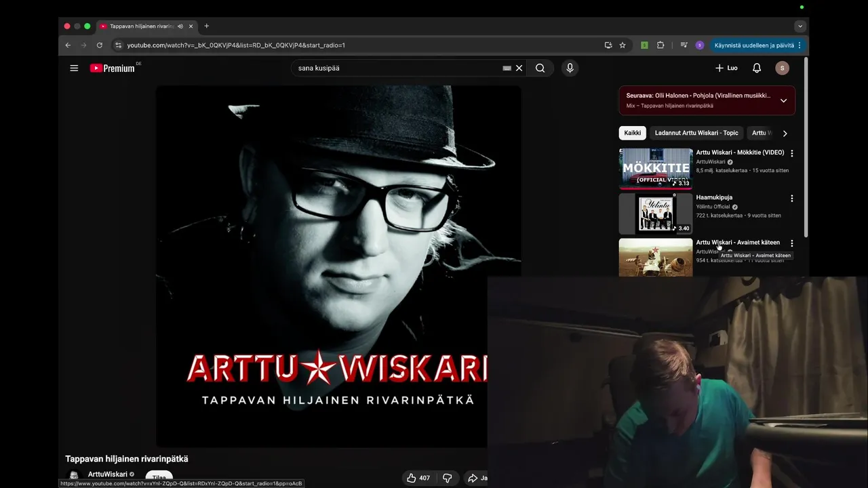Viewport: 868px width, 488px height.
Task: Click the ArttuWiskari channel under Mökkitie
Action: pos(711,162)
